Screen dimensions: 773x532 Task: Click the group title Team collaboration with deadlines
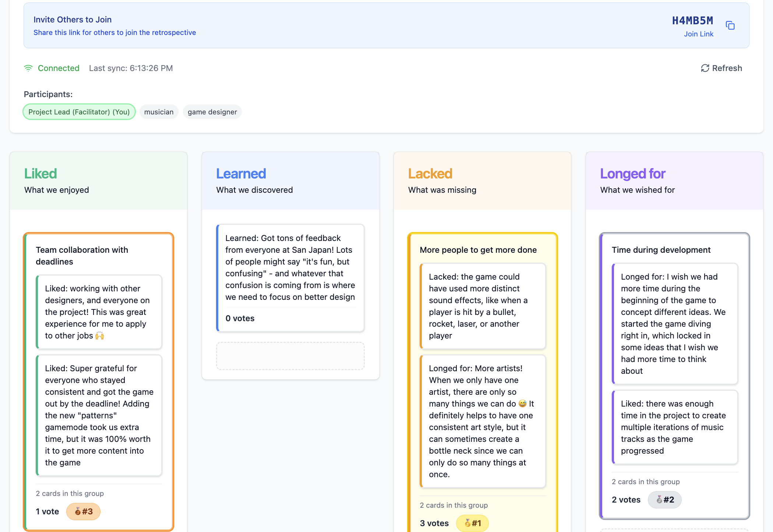82,256
